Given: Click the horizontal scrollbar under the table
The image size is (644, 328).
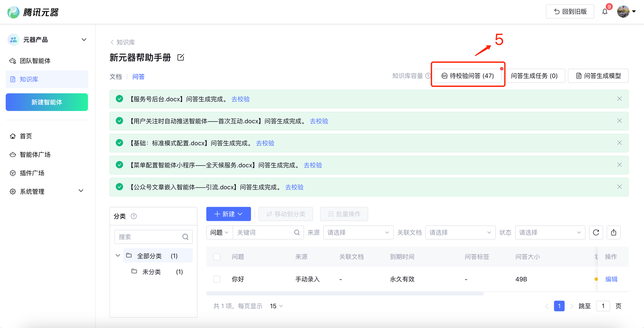Looking at the screenshot, I should [345, 294].
